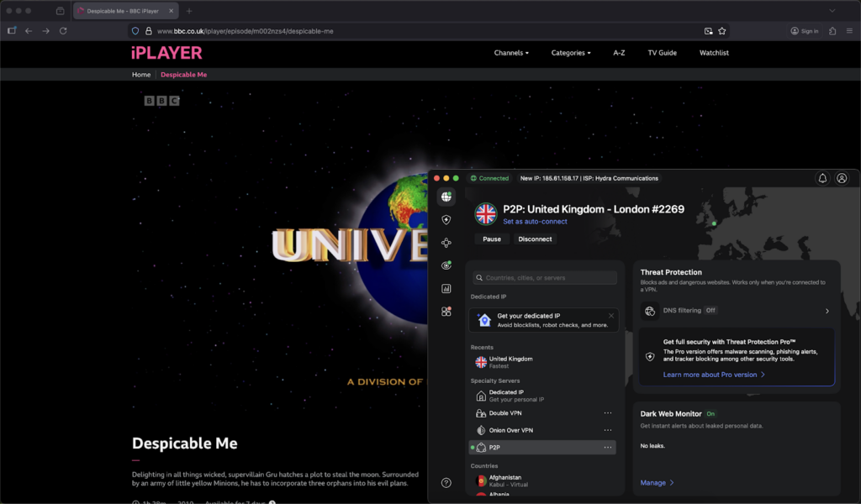Open the Threat Protection shield sidebar icon
861x504 pixels.
click(x=446, y=219)
